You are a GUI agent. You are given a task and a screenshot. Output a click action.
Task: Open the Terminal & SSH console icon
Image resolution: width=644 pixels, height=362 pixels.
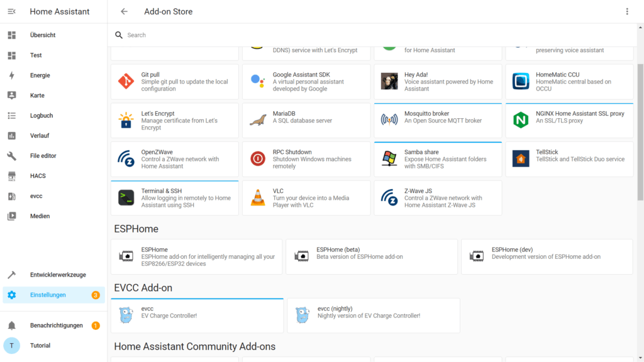[x=126, y=197]
